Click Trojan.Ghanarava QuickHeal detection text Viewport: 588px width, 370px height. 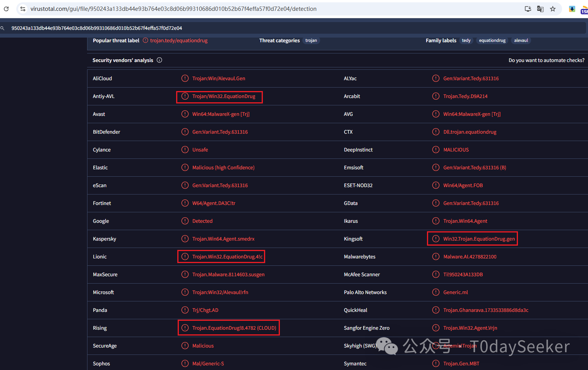point(486,310)
